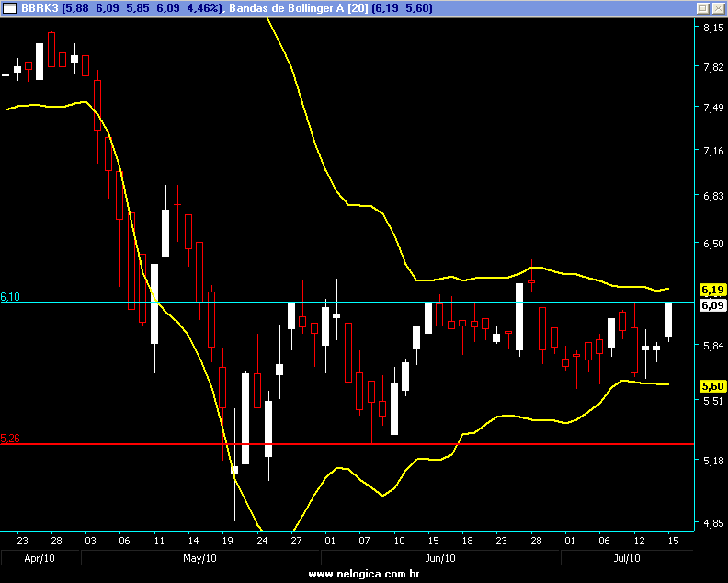Click the 6,83 price axis label
728x583 pixels.
[713, 196]
